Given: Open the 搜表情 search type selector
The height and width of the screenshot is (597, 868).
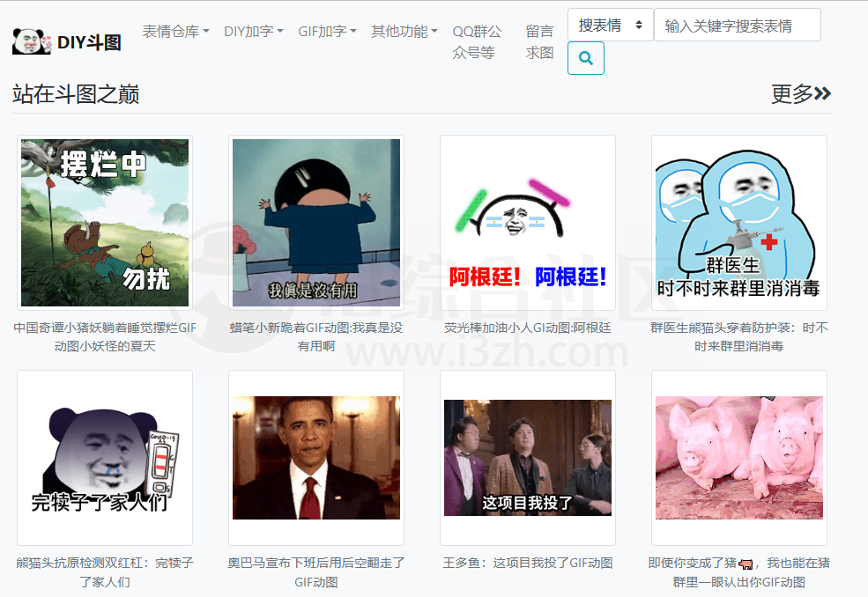Looking at the screenshot, I should tap(611, 25).
